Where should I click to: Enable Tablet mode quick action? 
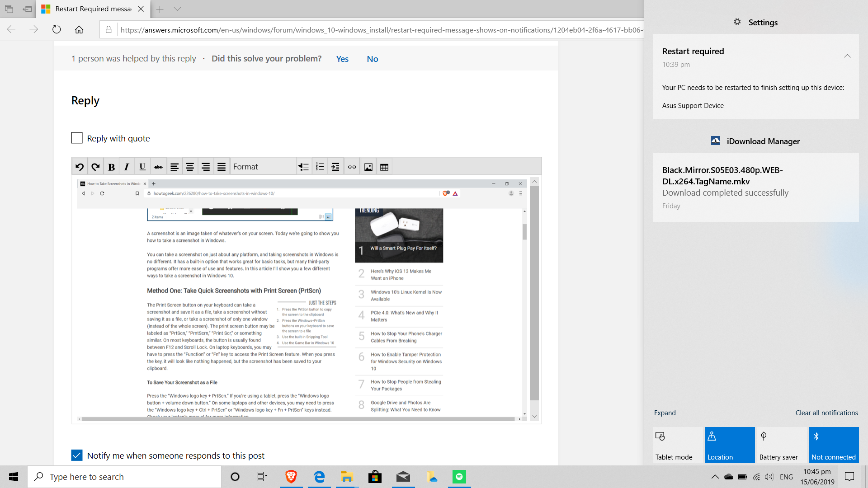pyautogui.click(x=678, y=445)
